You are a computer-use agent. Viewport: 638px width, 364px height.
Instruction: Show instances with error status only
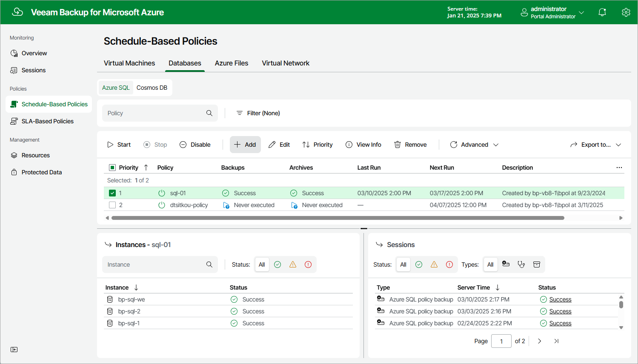pyautogui.click(x=308, y=264)
